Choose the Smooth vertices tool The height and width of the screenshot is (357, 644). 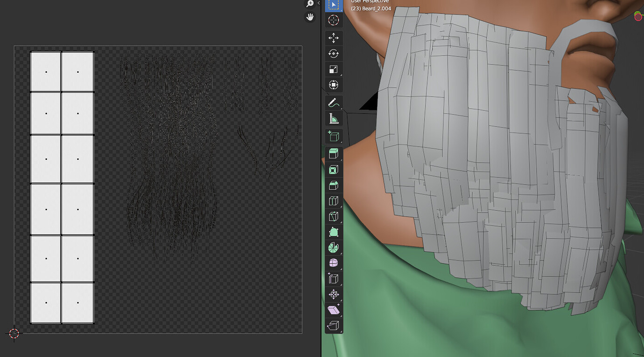333,263
